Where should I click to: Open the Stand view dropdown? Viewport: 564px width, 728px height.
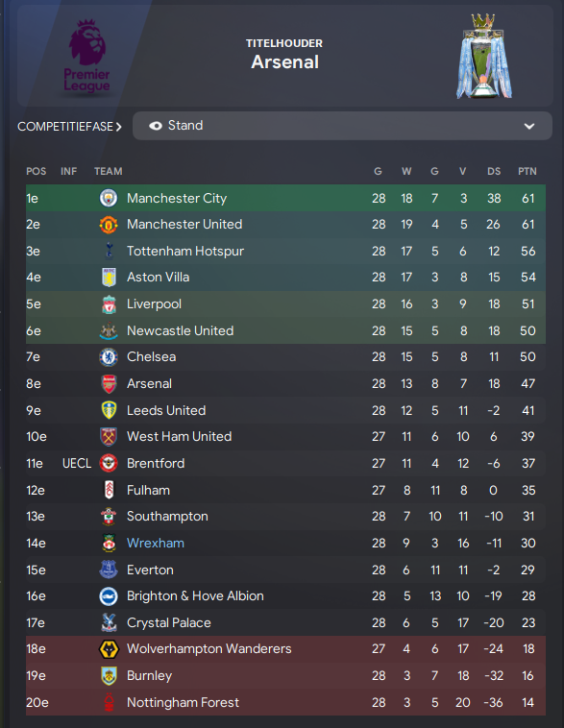342,126
